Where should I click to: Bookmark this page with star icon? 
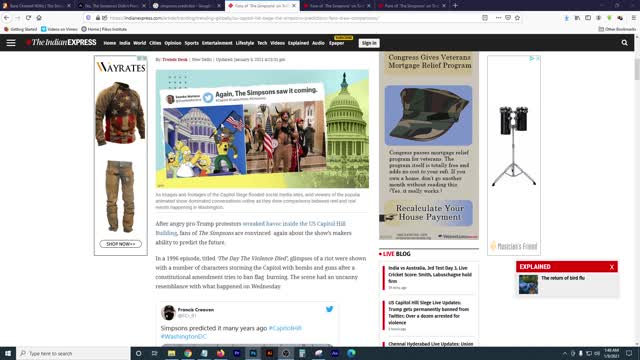(517, 18)
